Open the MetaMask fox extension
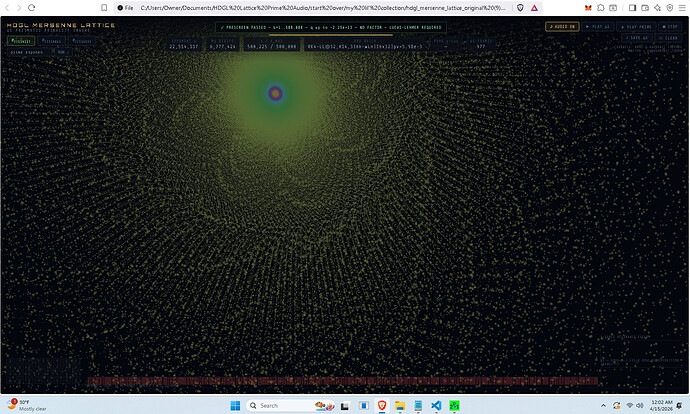 (x=586, y=7)
